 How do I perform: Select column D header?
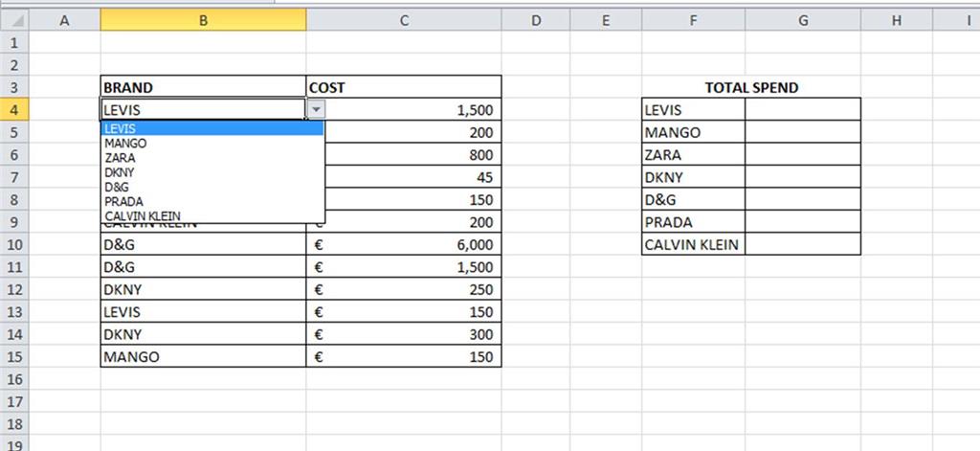pos(536,21)
